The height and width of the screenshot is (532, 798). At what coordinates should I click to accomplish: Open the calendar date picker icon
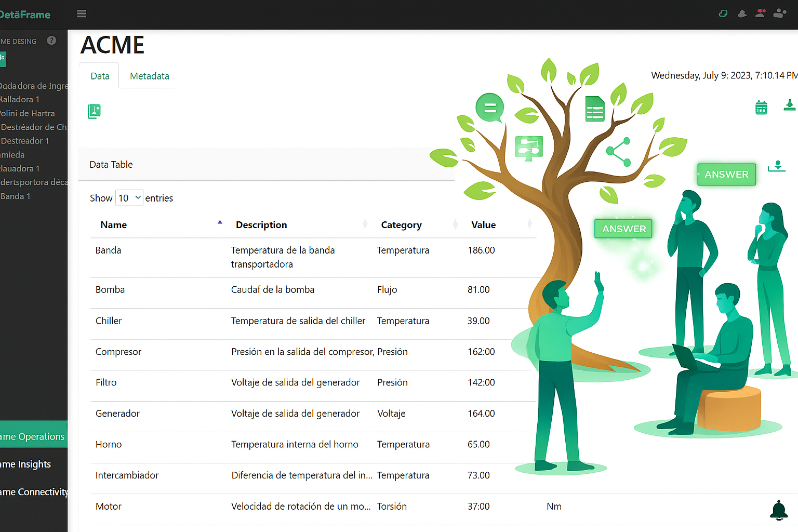761,108
